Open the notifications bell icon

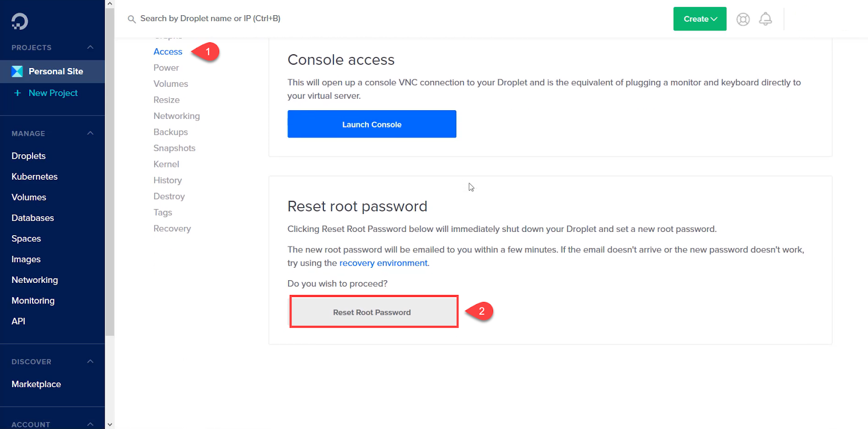(x=765, y=19)
